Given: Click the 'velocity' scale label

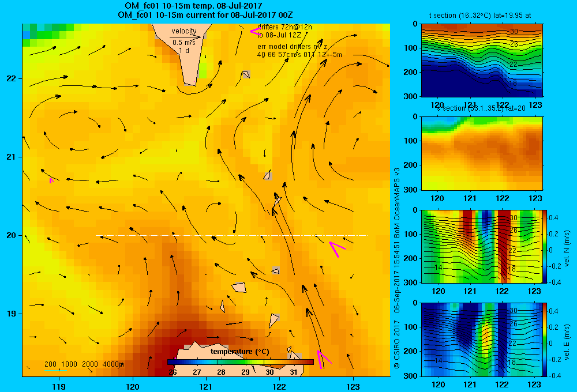Looking at the screenshot, I should pyautogui.click(x=184, y=31).
